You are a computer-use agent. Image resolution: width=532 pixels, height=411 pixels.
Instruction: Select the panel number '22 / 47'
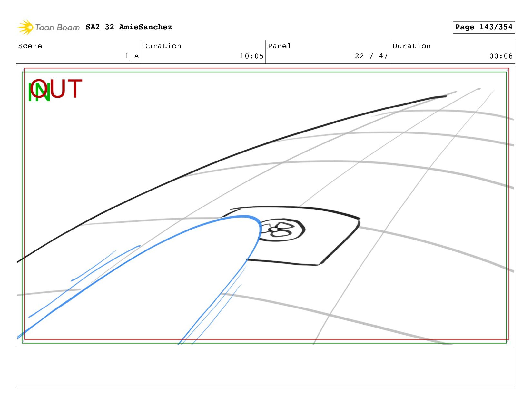click(371, 56)
